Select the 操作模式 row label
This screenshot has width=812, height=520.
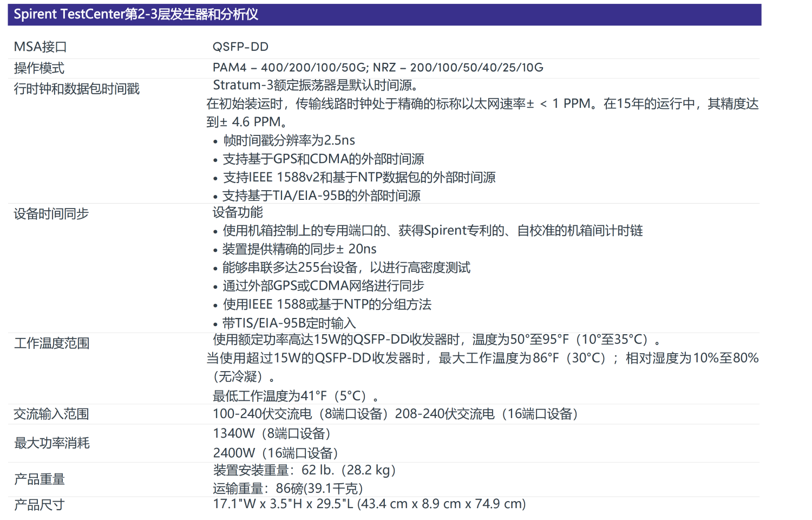pos(39,68)
